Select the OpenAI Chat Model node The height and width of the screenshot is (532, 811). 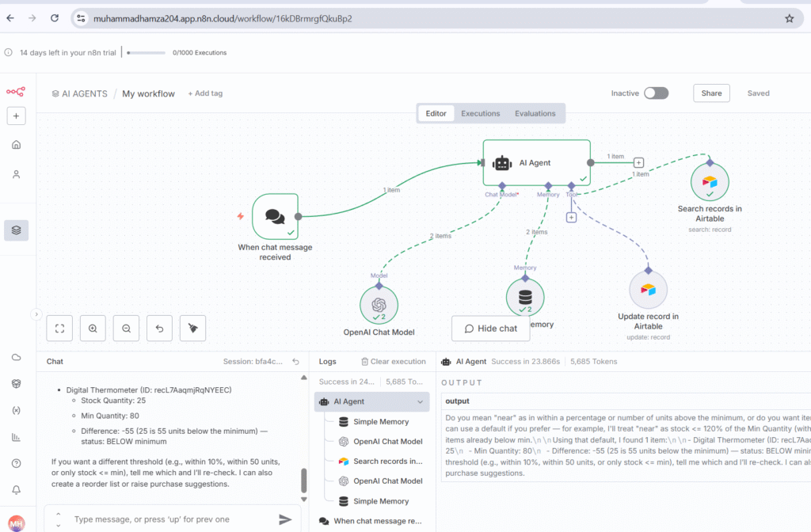[379, 305]
